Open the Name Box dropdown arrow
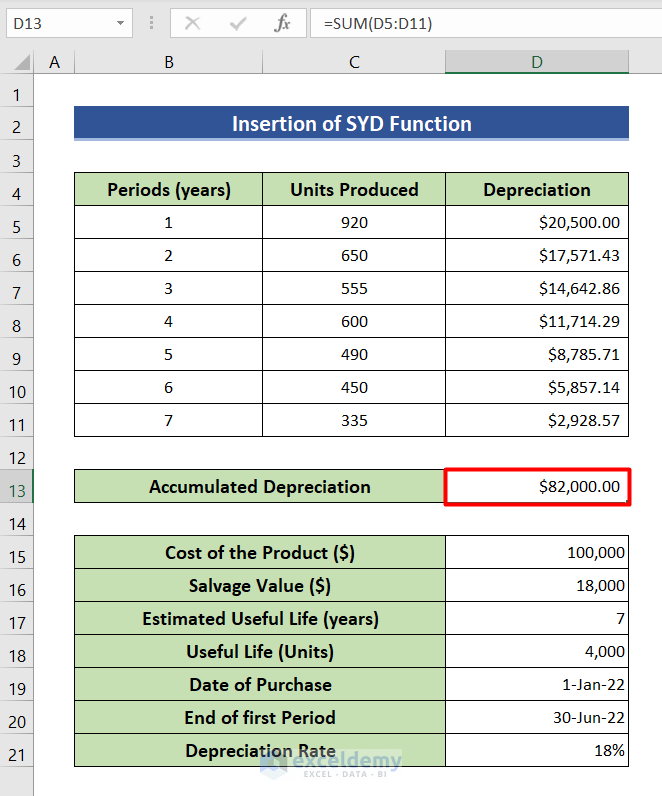The image size is (662, 796). pyautogui.click(x=120, y=23)
